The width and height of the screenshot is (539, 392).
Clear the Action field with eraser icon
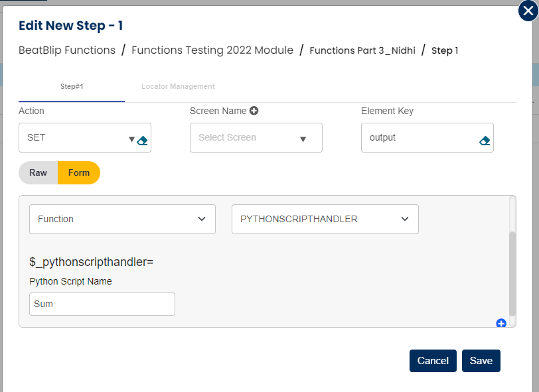[x=142, y=140]
